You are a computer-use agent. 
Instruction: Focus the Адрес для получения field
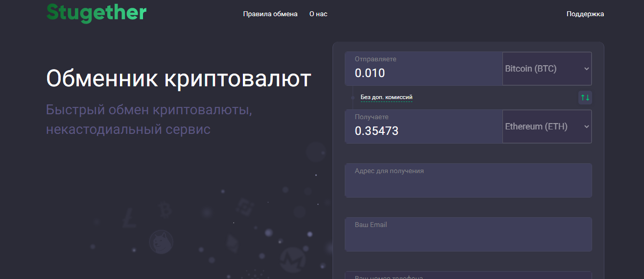469,180
